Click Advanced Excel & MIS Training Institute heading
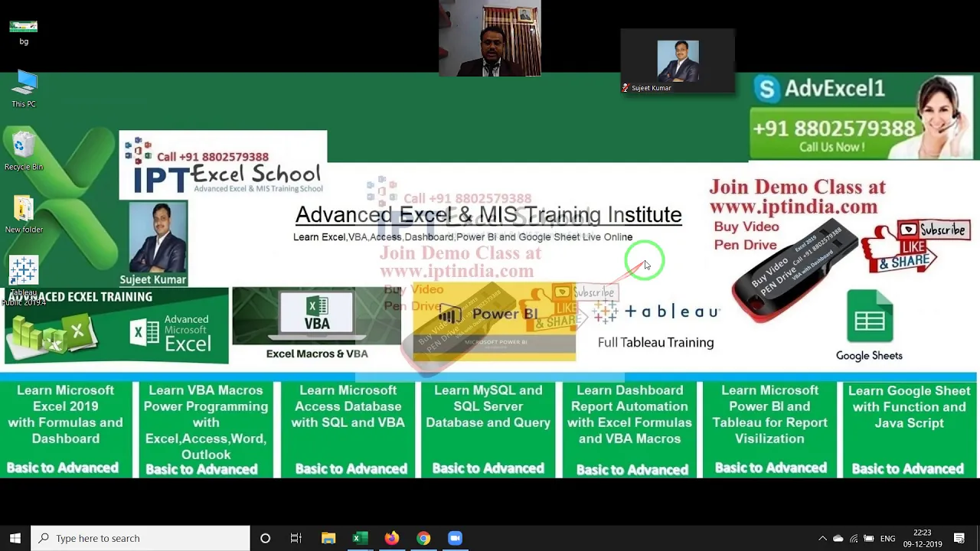The image size is (980, 551). coord(488,215)
